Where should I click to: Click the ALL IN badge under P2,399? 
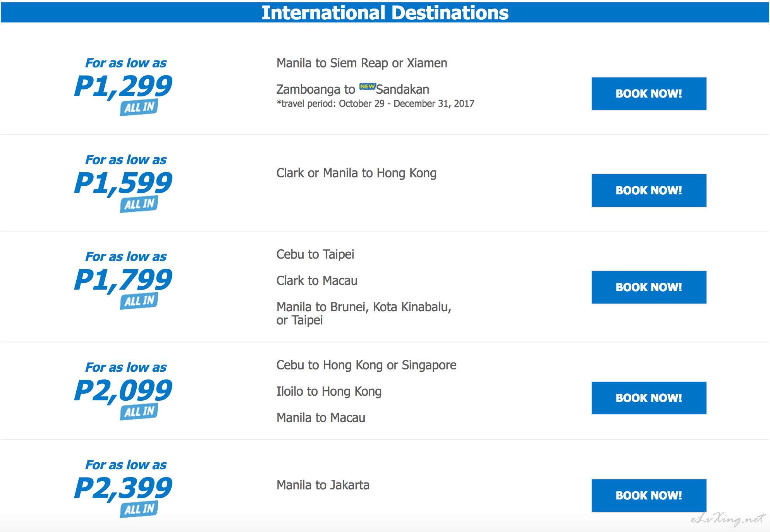coord(139,509)
